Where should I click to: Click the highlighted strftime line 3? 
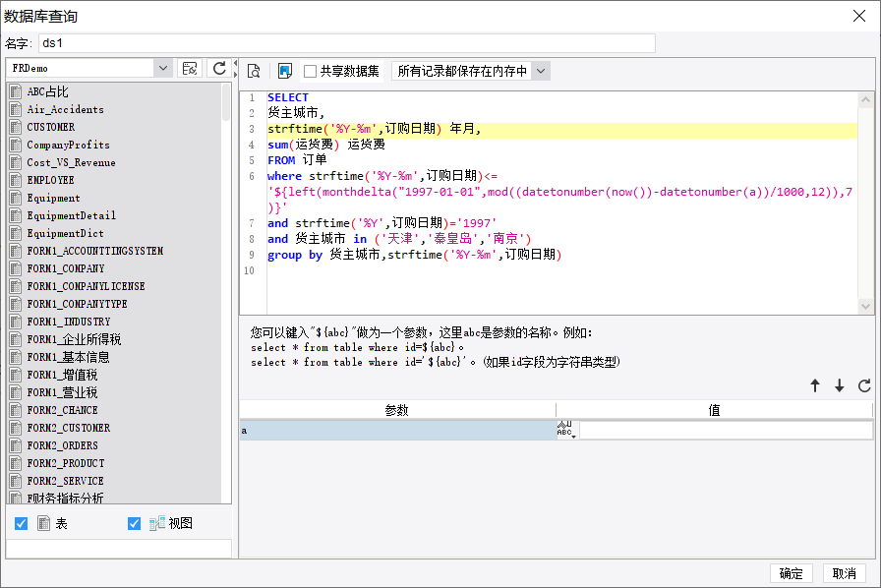[561, 129]
